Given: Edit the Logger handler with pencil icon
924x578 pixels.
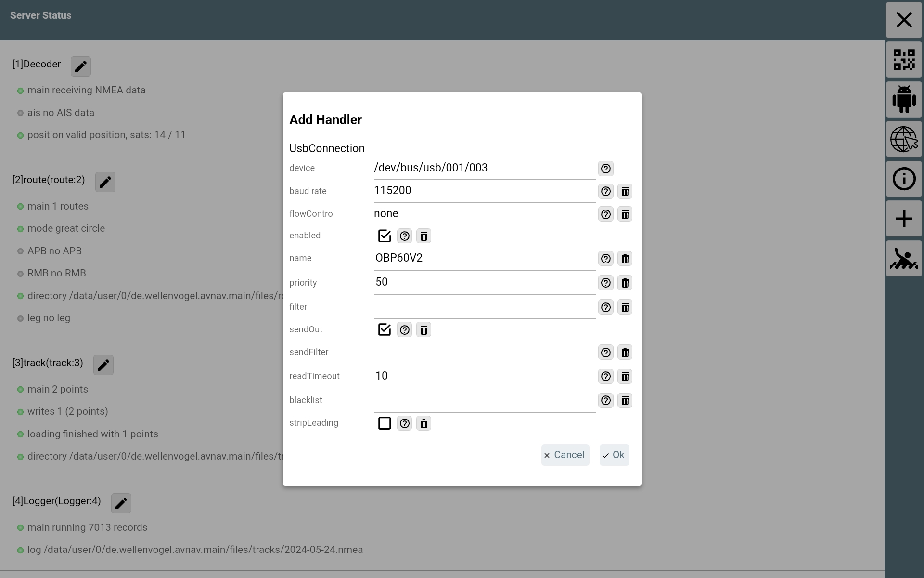Looking at the screenshot, I should pyautogui.click(x=121, y=503).
